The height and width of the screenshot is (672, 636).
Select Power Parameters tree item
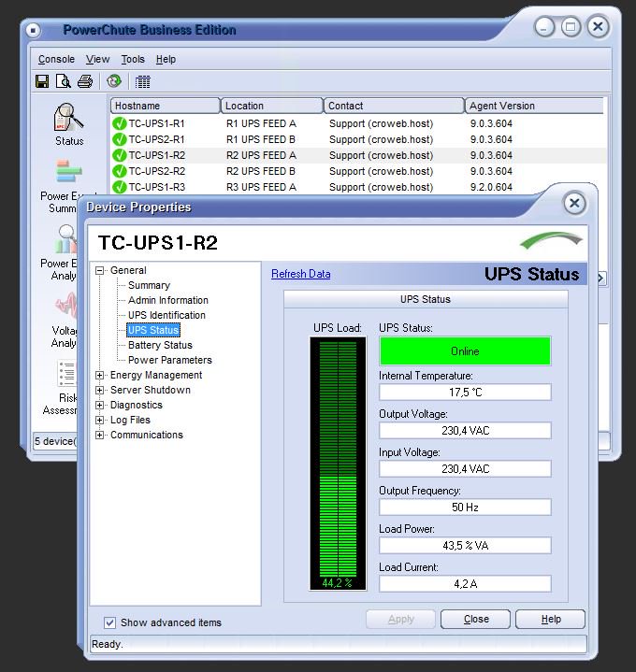point(170,361)
